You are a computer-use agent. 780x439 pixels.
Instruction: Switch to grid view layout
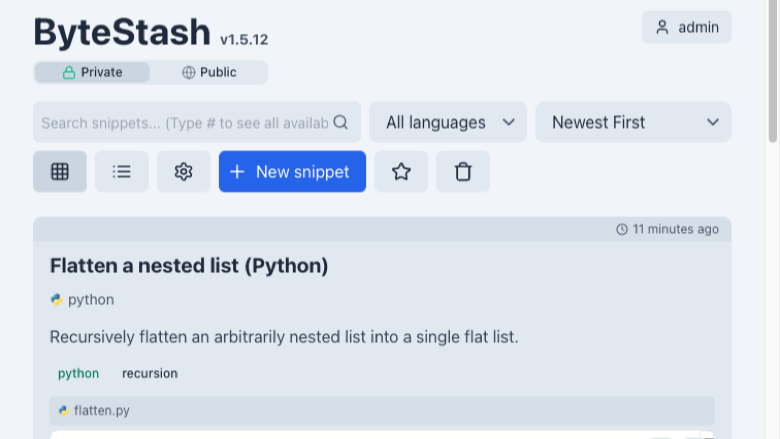[60, 172]
